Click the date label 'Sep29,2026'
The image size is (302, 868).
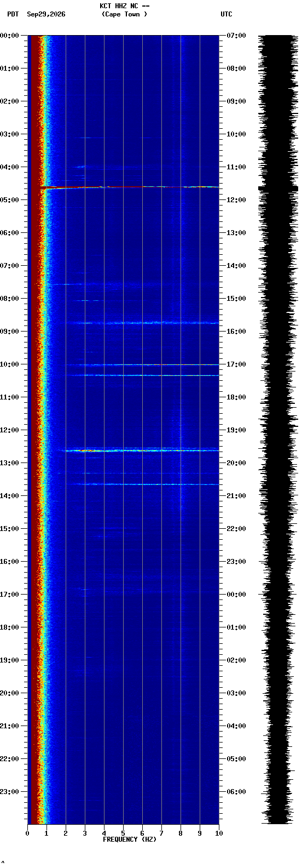[46, 14]
